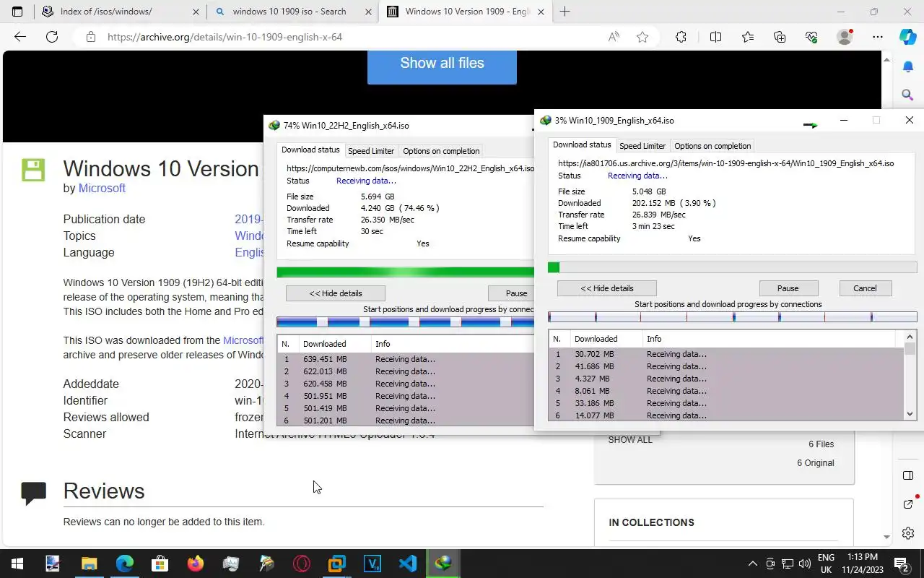Switch to the 'Index of /isos/windows/' browser tab
924x578 pixels.
point(106,12)
